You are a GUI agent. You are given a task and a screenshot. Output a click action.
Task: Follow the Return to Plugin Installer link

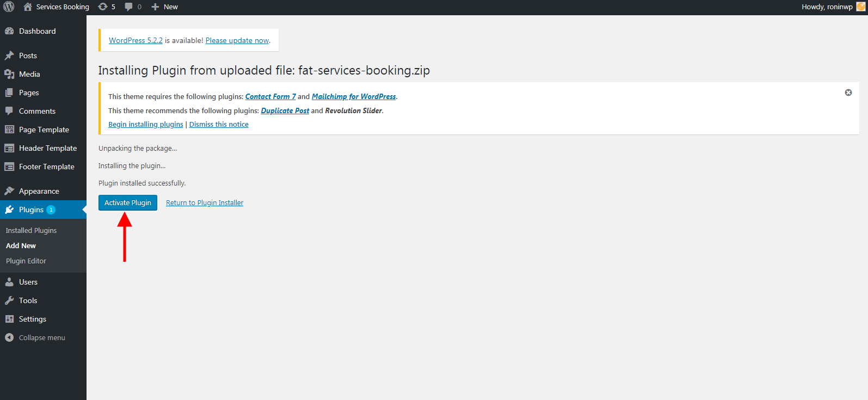(205, 203)
